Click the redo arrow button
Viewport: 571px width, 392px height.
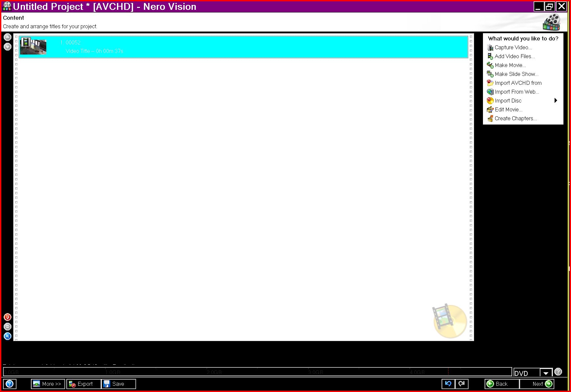point(462,384)
